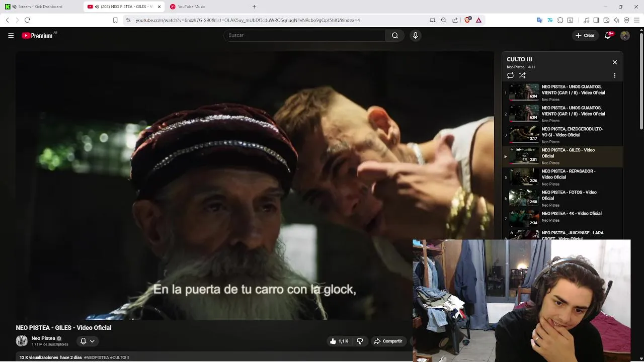Open Leo AI sparkle icon
The image size is (644, 362).
616,20
